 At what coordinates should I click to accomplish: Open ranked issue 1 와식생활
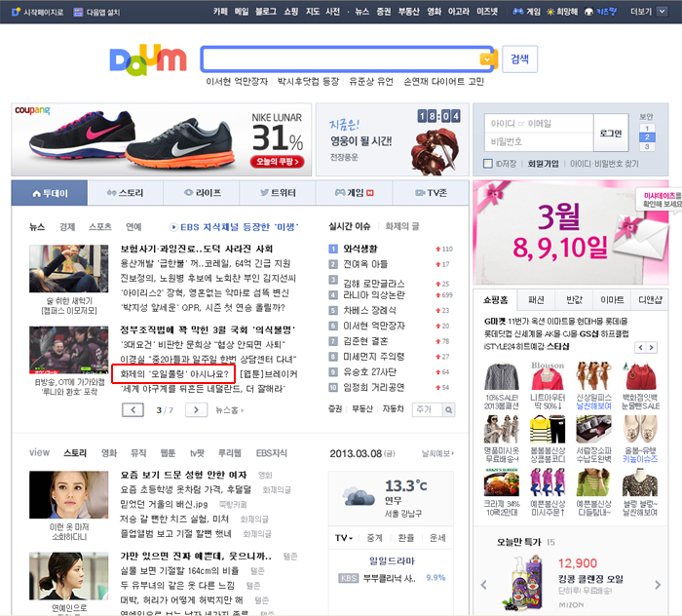click(x=360, y=249)
